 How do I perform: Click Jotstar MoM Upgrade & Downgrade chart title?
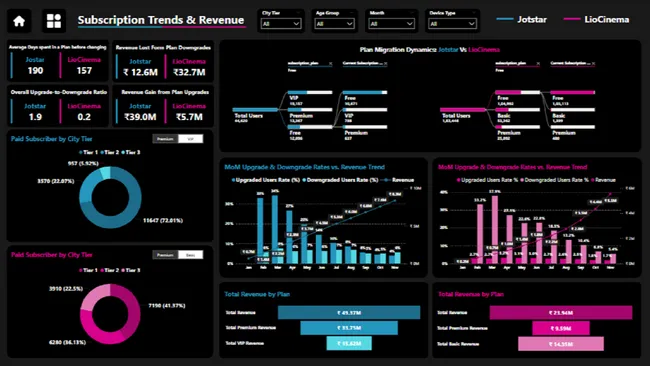(304, 167)
